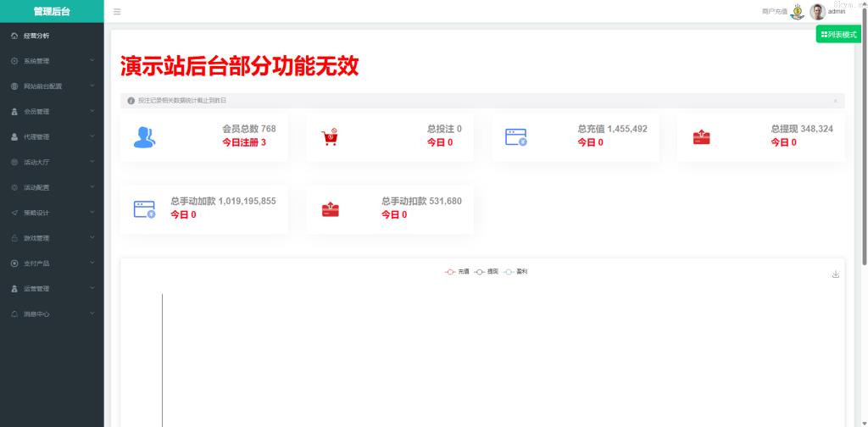Dismiss the notice bar with close x
The image size is (868, 427).
835,101
